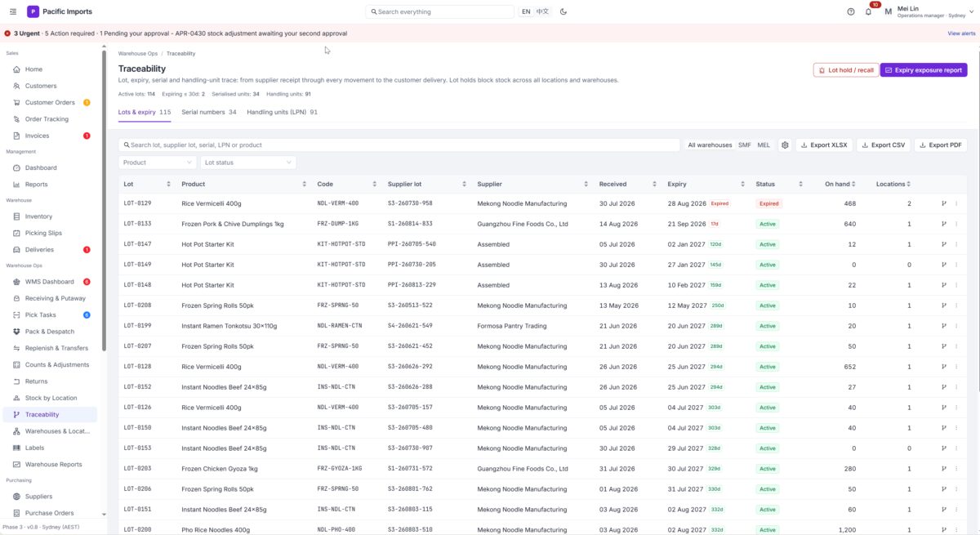Open more actions for row LOT-0133
The height and width of the screenshot is (535, 980).
[956, 224]
